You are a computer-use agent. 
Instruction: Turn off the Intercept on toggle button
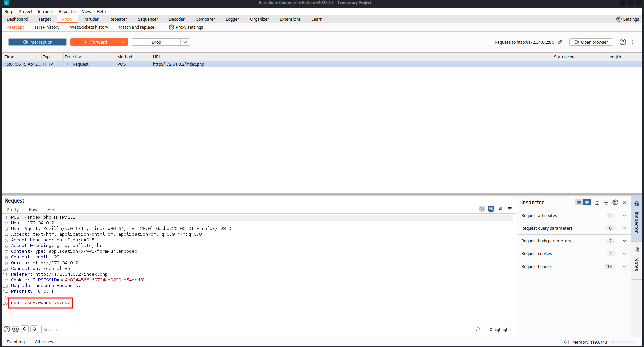[x=38, y=42]
